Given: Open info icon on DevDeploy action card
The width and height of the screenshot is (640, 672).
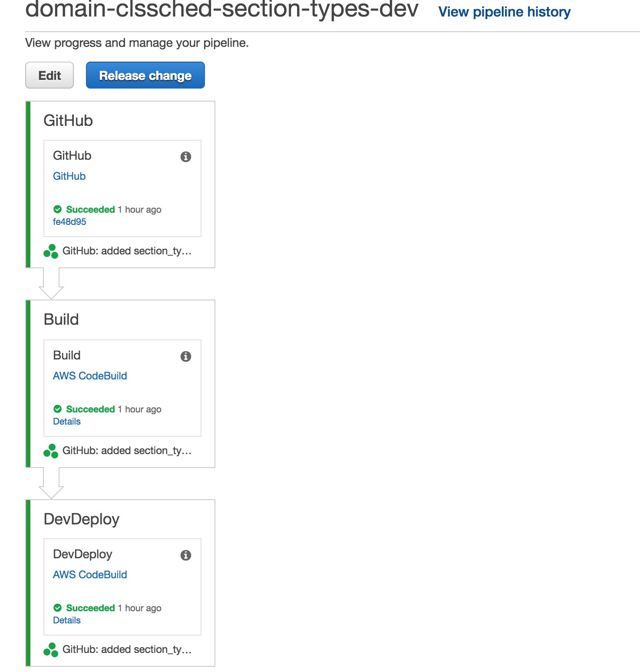Looking at the screenshot, I should point(186,555).
